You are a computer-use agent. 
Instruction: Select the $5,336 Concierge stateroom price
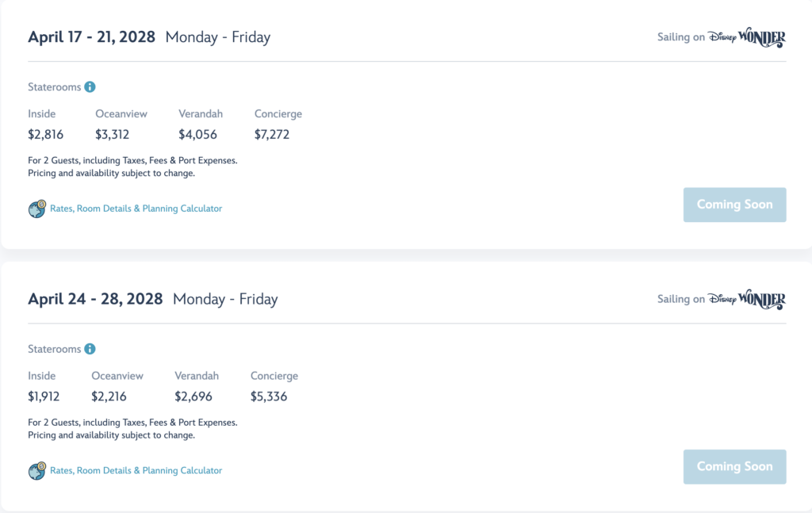[x=269, y=396]
